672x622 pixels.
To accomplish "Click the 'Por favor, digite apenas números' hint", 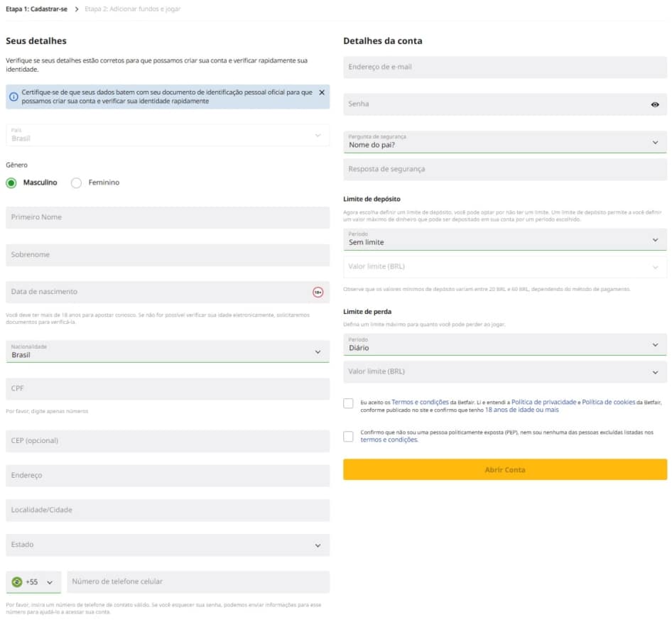I will (47, 411).
